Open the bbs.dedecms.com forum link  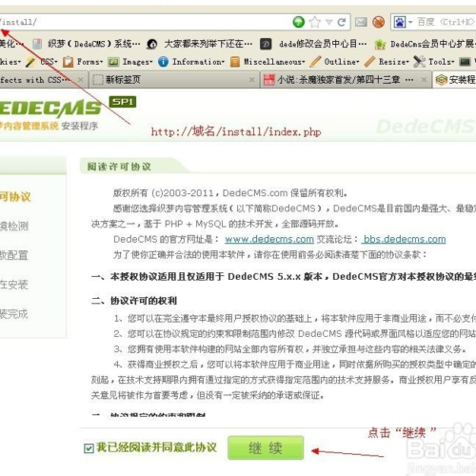pos(404,239)
